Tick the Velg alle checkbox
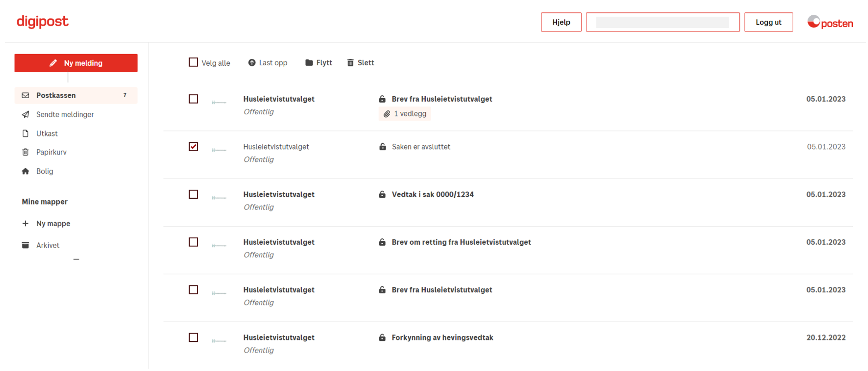The height and width of the screenshot is (371, 868). [x=193, y=62]
